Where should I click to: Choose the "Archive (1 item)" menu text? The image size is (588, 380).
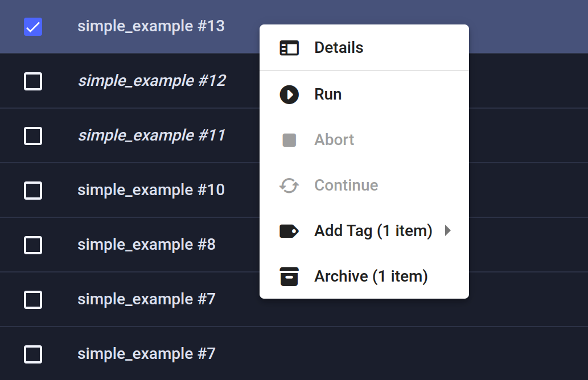tap(371, 276)
